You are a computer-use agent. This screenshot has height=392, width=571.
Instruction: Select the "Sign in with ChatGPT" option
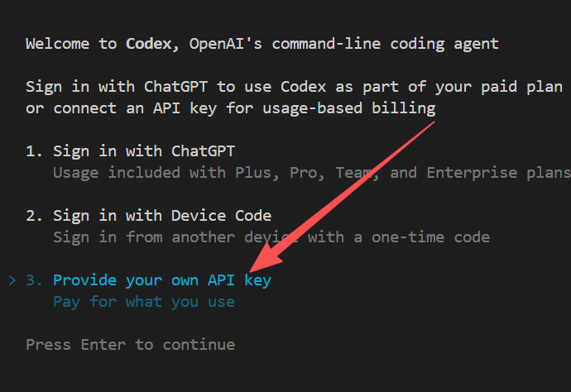click(x=143, y=151)
